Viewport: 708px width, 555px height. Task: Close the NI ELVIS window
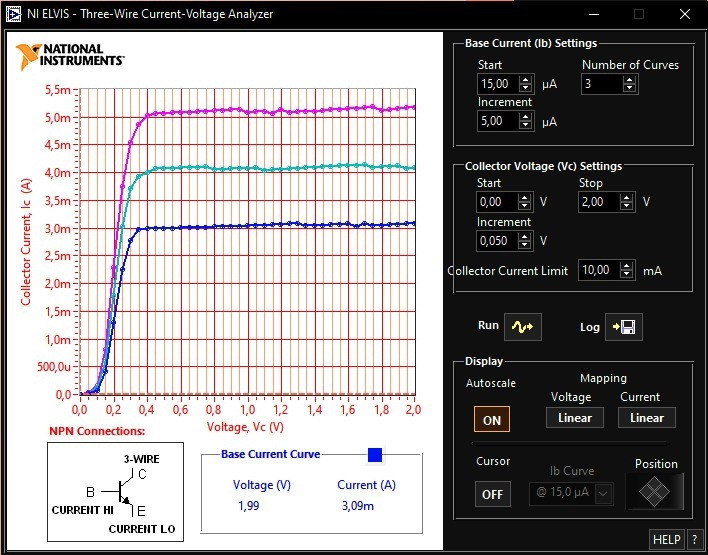(x=685, y=14)
